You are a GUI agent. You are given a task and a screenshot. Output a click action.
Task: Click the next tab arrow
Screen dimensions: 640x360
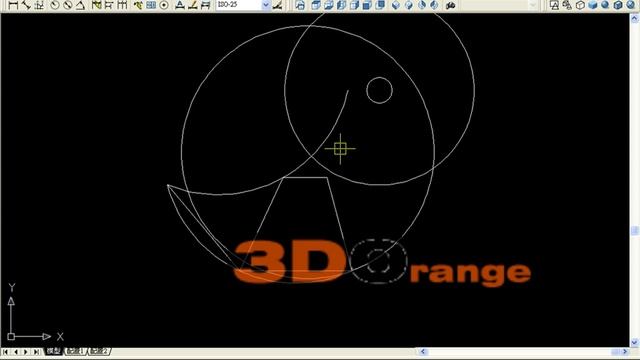pyautogui.click(x=26, y=351)
